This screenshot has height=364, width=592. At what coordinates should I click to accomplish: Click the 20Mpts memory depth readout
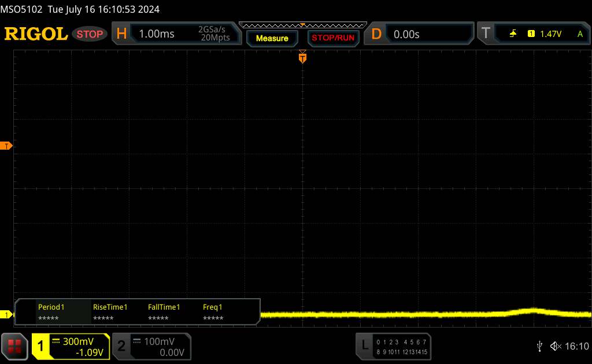[x=215, y=38]
